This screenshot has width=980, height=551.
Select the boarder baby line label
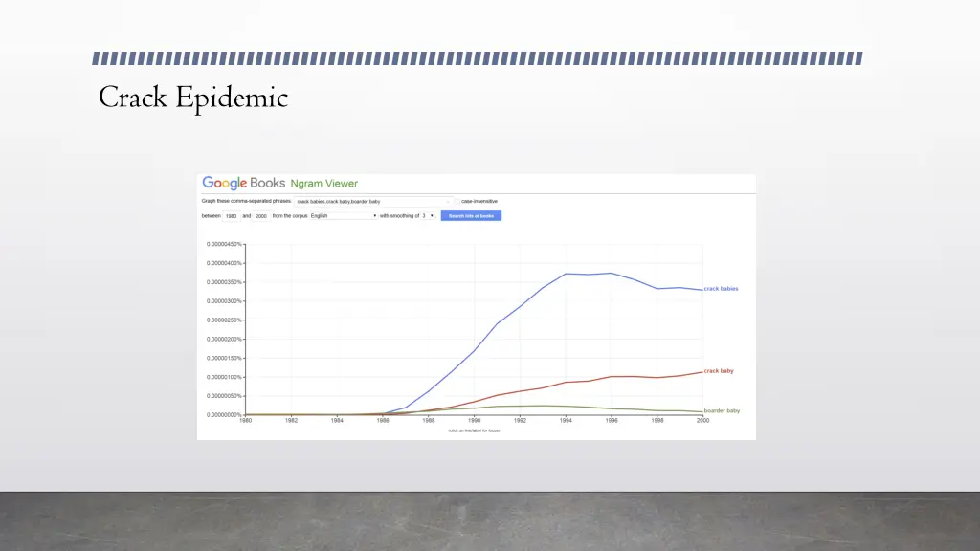point(722,411)
